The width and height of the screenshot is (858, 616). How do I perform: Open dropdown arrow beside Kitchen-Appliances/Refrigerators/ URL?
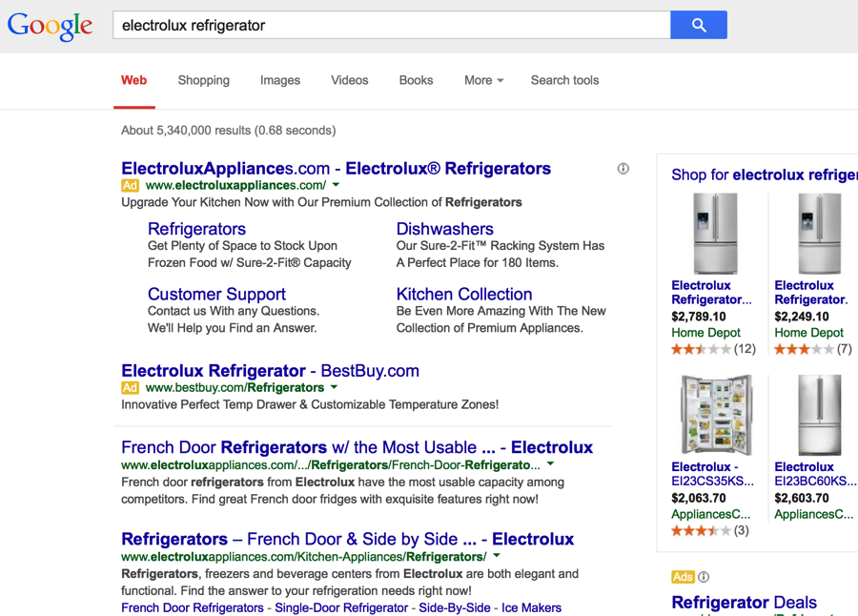[497, 556]
